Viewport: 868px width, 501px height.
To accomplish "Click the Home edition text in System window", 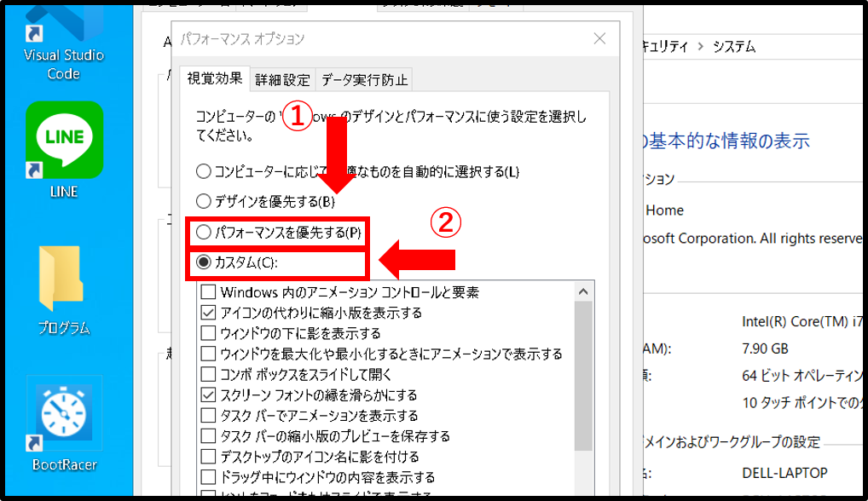I will point(664,210).
